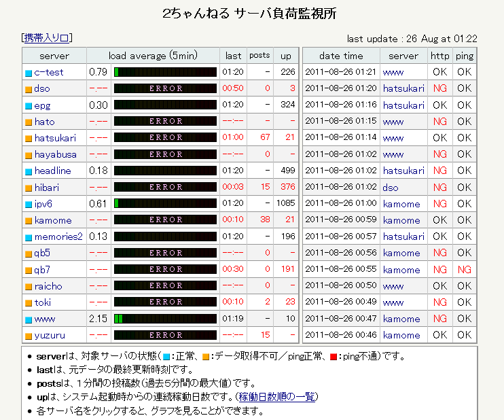Open the qb5 server graph link
Image resolution: width=504 pixels, height=420 pixels.
click(x=42, y=253)
